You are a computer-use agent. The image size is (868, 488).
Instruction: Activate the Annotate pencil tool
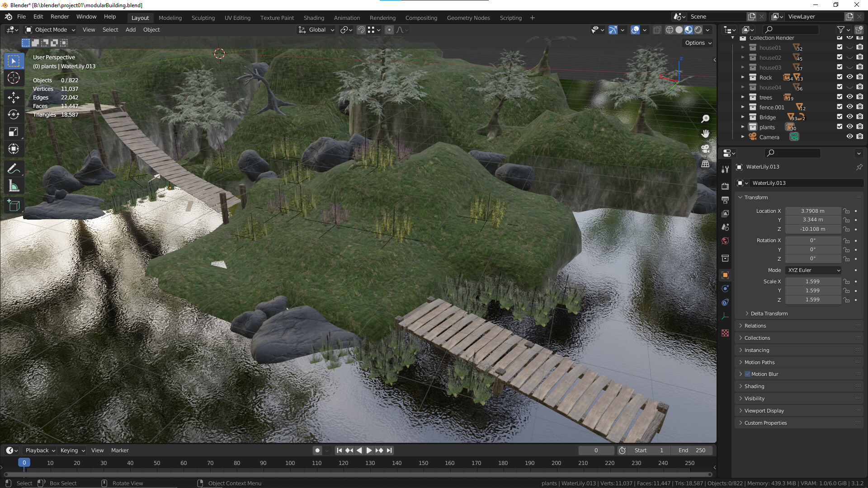14,169
